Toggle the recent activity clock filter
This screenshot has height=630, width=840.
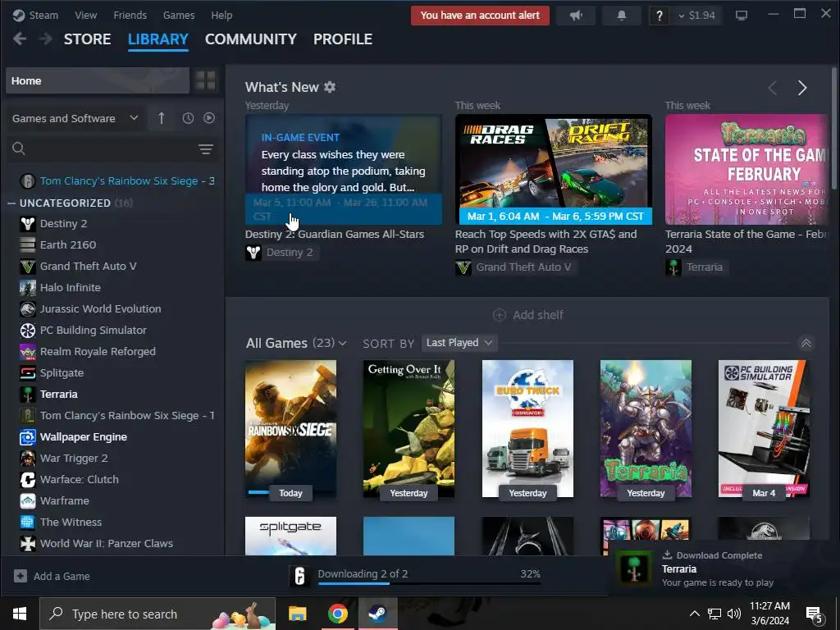(188, 118)
